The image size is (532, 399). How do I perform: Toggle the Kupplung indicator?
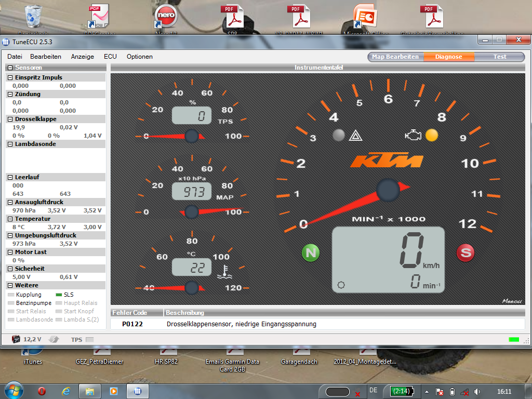tap(11, 295)
